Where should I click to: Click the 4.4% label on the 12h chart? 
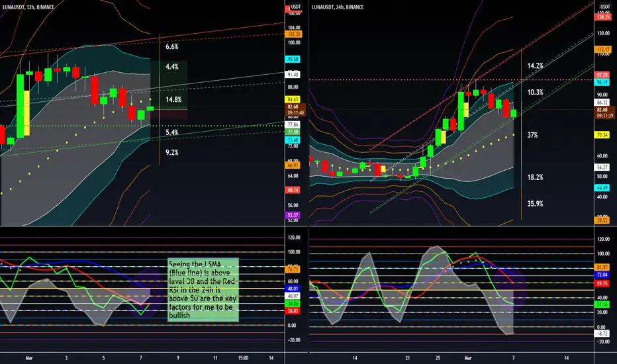[172, 66]
